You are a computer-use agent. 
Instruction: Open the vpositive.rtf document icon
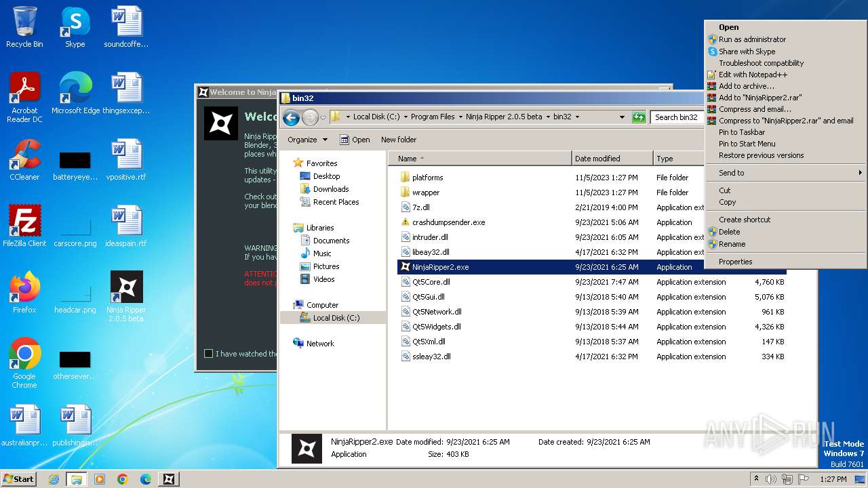[x=126, y=160]
